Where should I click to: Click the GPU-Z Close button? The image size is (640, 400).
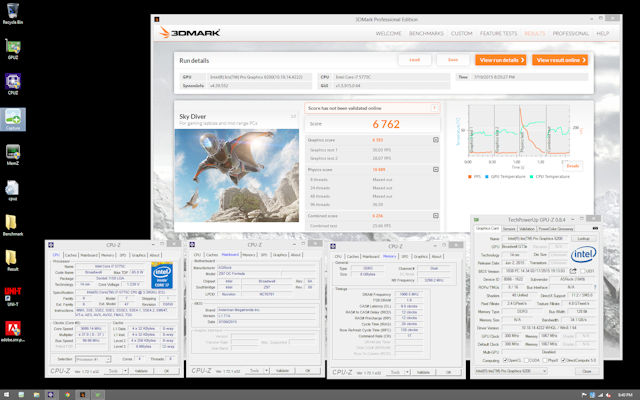click(586, 371)
